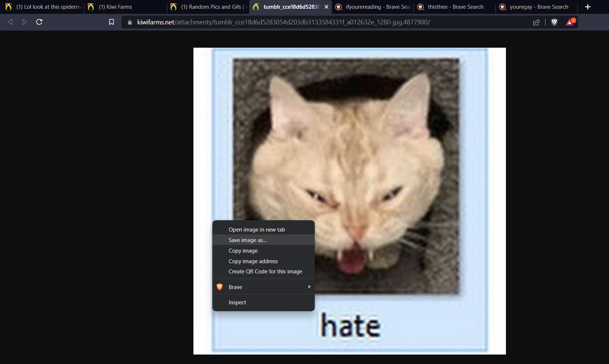609x364 pixels.
Task: Switch to Lol look at this spiderman tab
Action: 43,7
